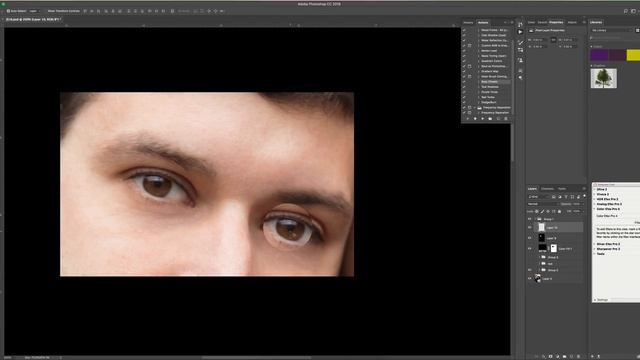Create a new action set folder icon
This screenshot has height=360, width=640.
[x=490, y=118]
